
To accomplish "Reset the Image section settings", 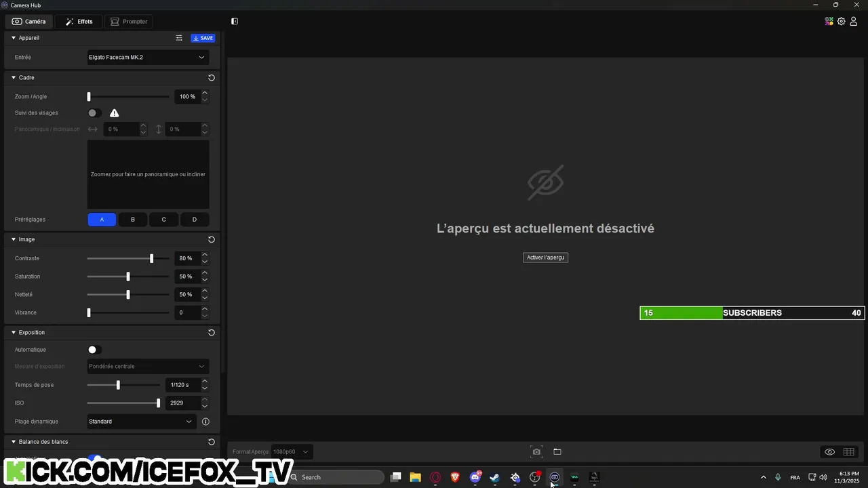I will 212,240.
